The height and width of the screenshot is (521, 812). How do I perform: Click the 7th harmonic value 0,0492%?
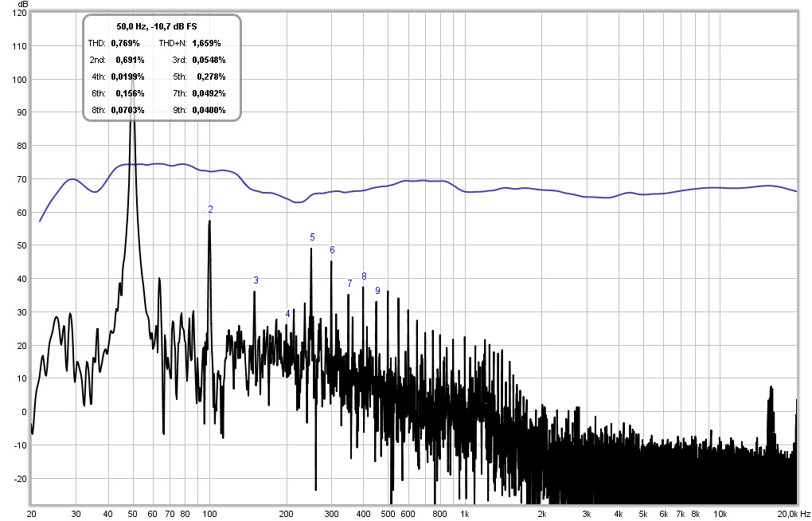pos(209,94)
